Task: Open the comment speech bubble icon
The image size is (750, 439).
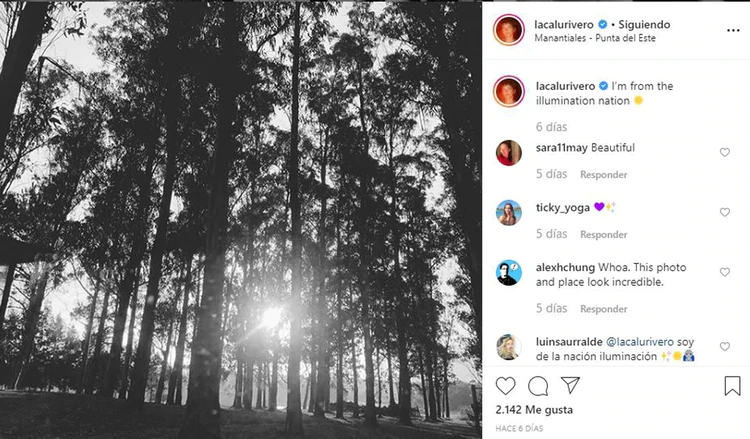Action: 538,386
